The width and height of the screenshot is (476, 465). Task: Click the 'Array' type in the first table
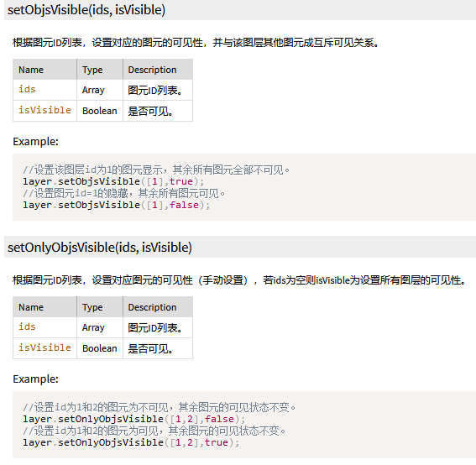(93, 90)
